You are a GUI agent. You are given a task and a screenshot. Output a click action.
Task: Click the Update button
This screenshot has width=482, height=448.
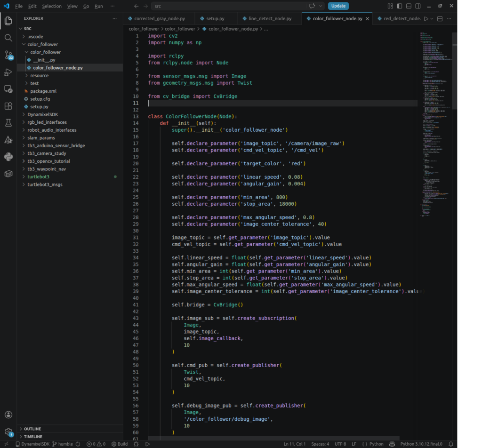click(338, 6)
